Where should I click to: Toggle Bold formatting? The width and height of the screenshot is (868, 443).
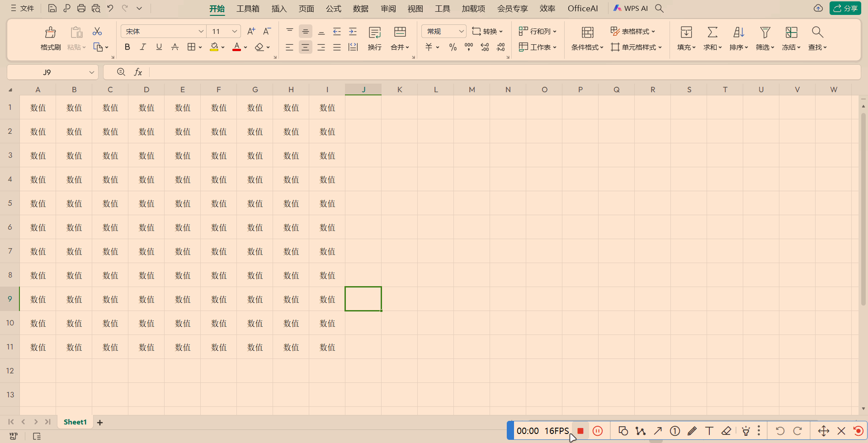tap(127, 47)
